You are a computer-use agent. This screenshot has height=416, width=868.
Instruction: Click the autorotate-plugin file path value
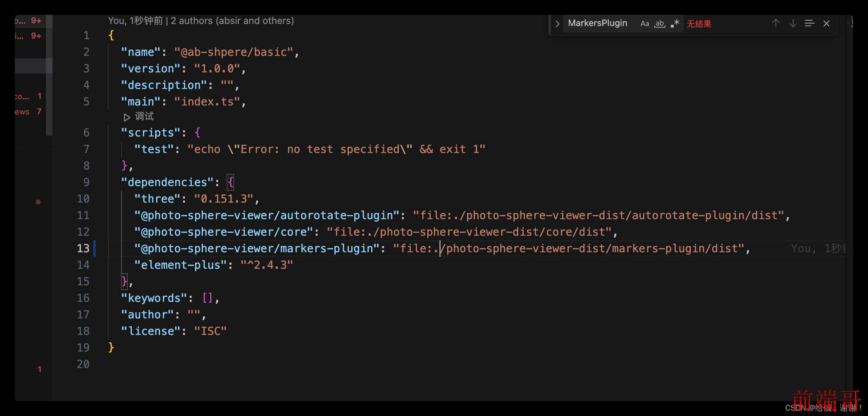(599, 215)
